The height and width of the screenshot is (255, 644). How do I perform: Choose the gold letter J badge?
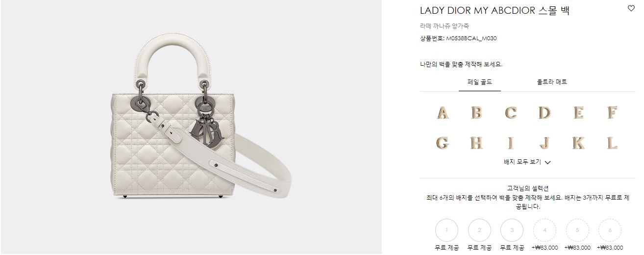tap(545, 143)
